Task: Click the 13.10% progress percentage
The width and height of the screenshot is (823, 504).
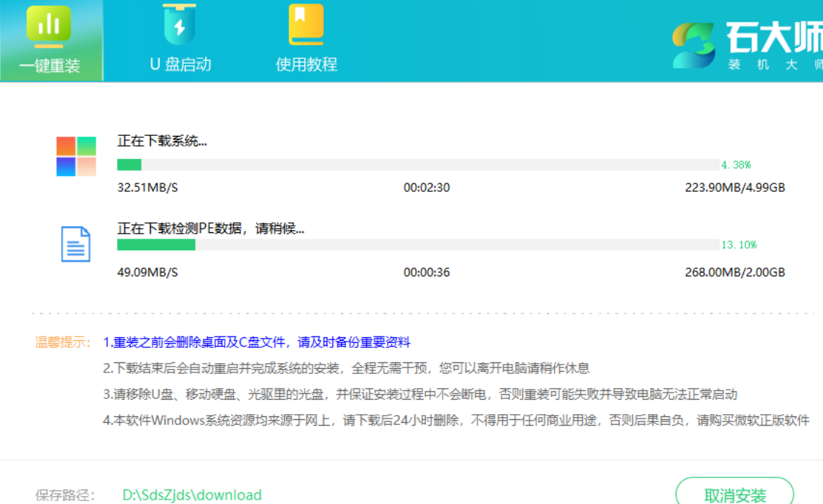Action: tap(739, 244)
